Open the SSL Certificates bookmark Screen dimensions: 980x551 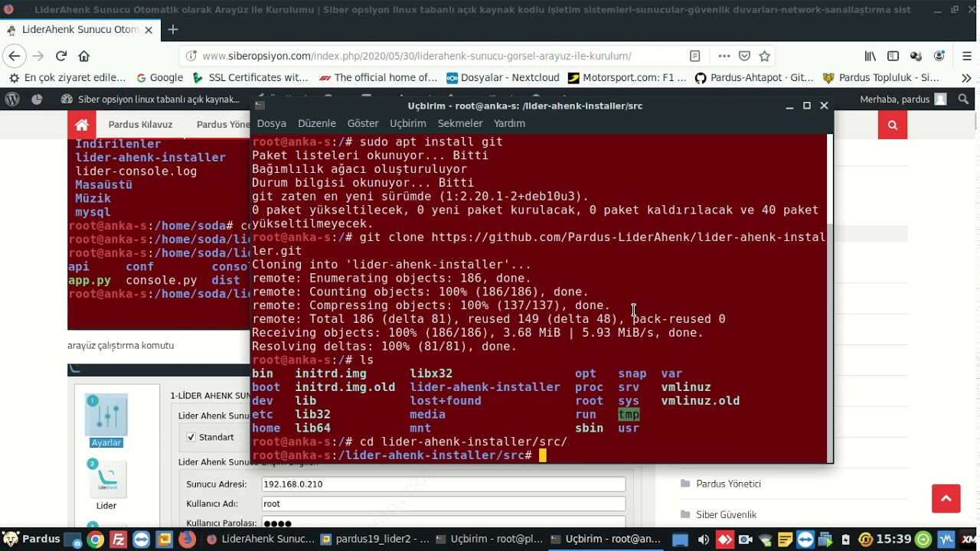click(x=250, y=77)
